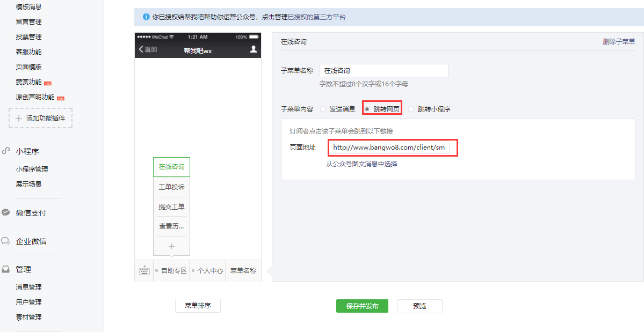This screenshot has height=332, width=644.
Task: Select the 跳转网页 radio option
Action: (367, 109)
